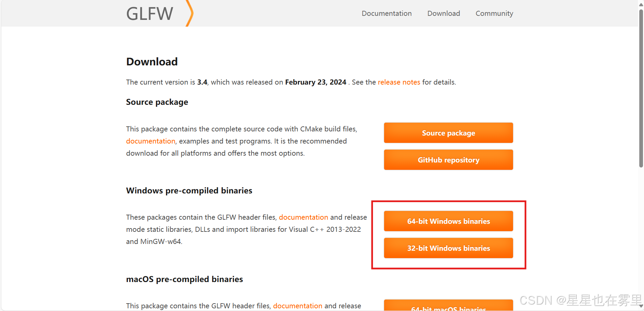Select the February 23, 2024 date text
Image resolution: width=644 pixels, height=311 pixels.
pyautogui.click(x=315, y=82)
